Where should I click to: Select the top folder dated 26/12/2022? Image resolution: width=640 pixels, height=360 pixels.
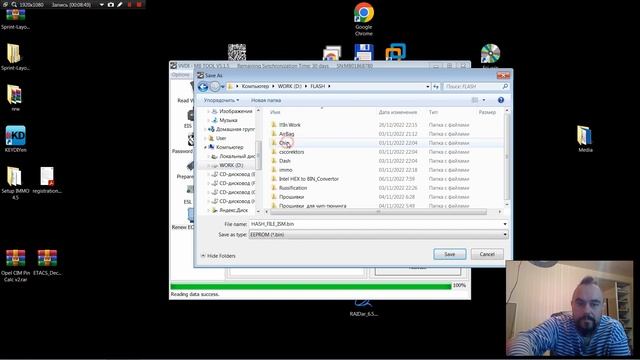click(289, 125)
